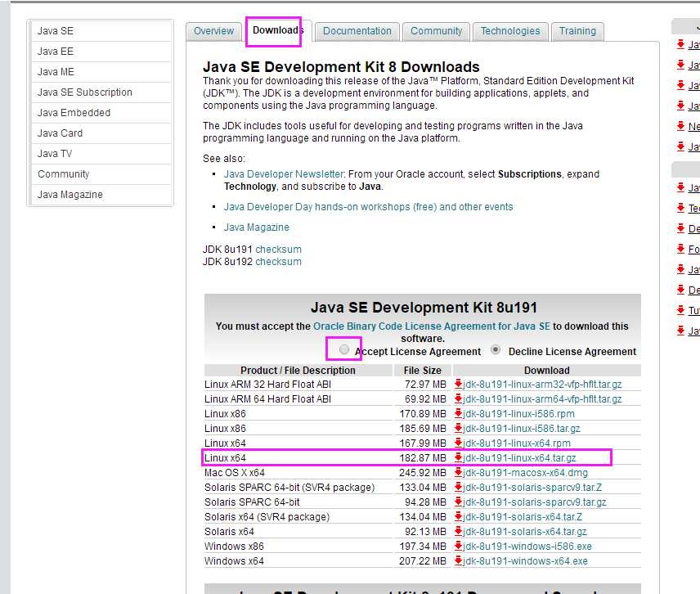
Task: Select Decline License Agreement radio button
Action: [x=495, y=349]
